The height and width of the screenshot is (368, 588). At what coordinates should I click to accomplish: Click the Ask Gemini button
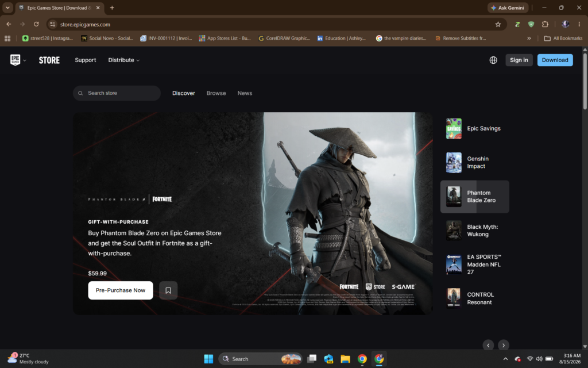[x=508, y=7]
